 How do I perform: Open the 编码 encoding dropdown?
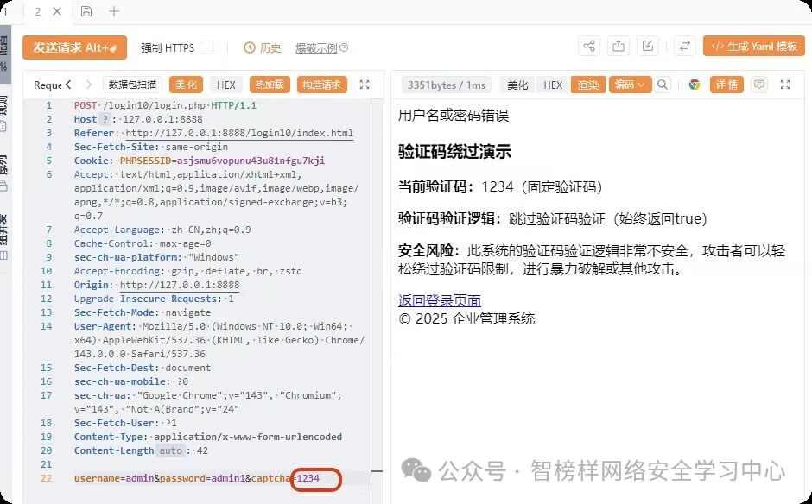[x=630, y=85]
